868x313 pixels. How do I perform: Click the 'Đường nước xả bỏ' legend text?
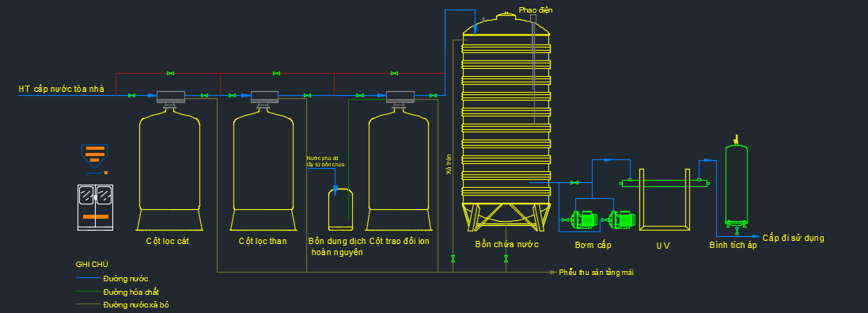tap(135, 305)
